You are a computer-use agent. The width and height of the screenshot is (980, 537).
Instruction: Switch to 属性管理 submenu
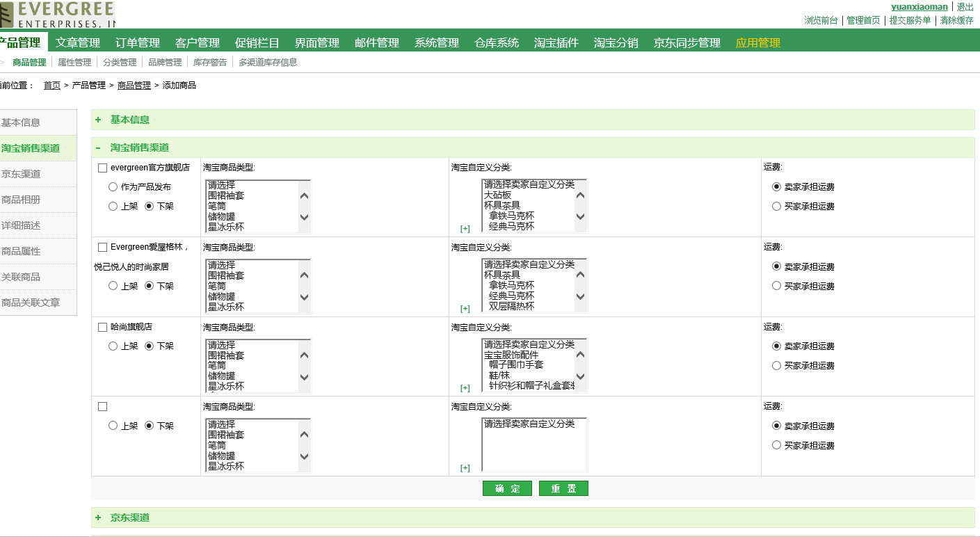74,63
